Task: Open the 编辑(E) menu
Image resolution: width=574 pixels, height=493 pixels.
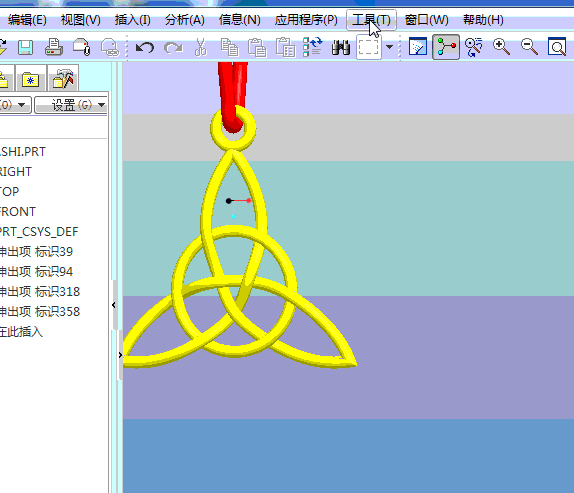Action: coord(27,20)
